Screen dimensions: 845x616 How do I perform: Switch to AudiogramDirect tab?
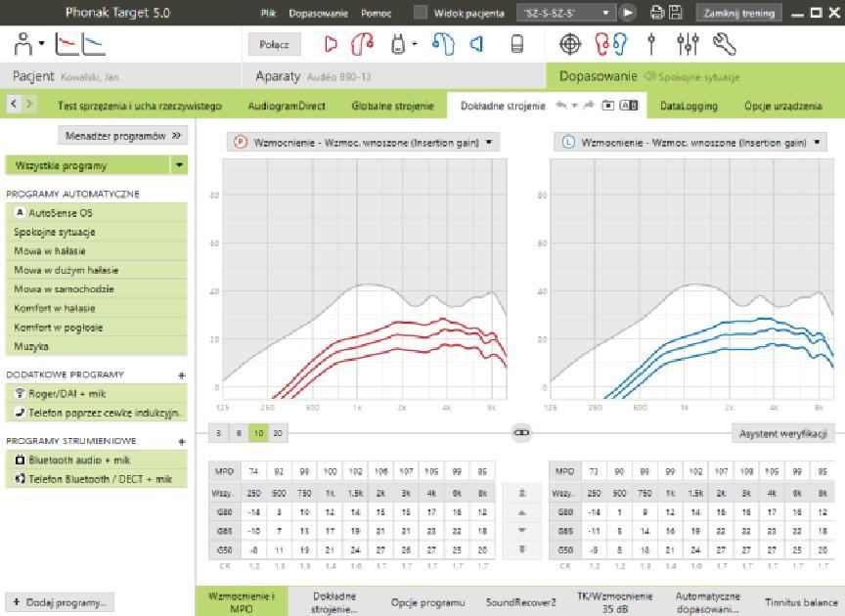[x=287, y=107]
